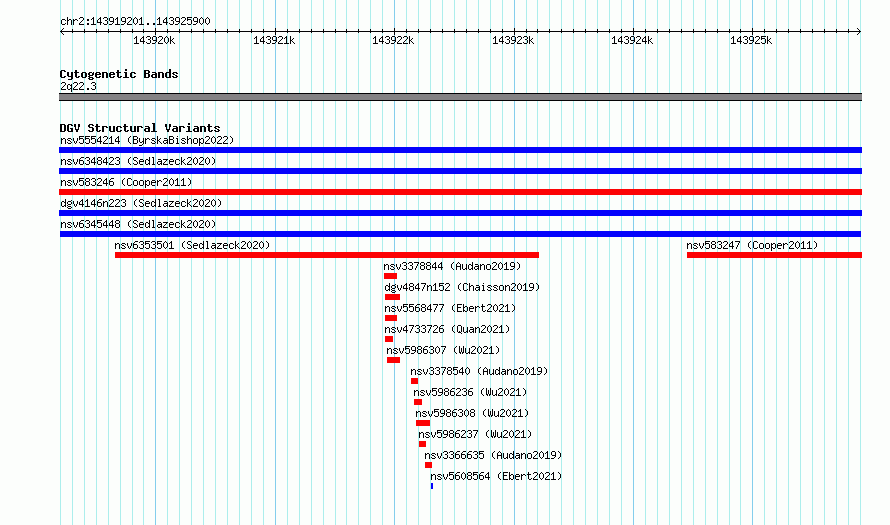This screenshot has height=525, width=890.
Task: Click the chr2:143919201..143925900 coordinates text
Action: tap(135, 21)
